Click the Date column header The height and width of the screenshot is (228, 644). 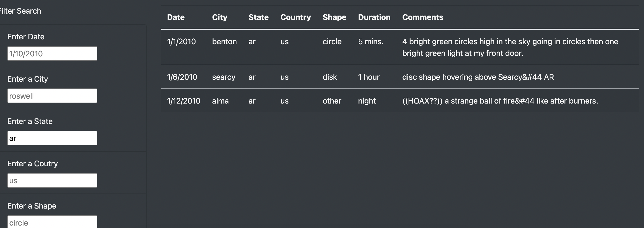pyautogui.click(x=176, y=17)
